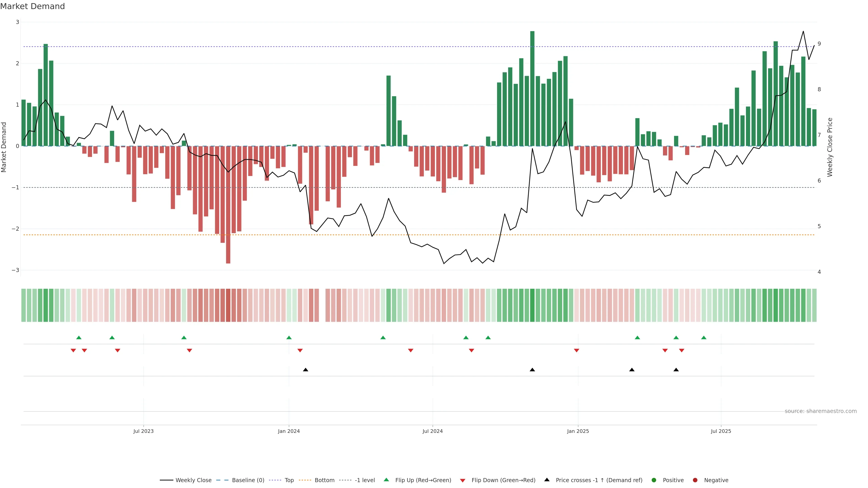
Task: Click the first black triangle marker near Jan 2024
Action: tap(306, 370)
